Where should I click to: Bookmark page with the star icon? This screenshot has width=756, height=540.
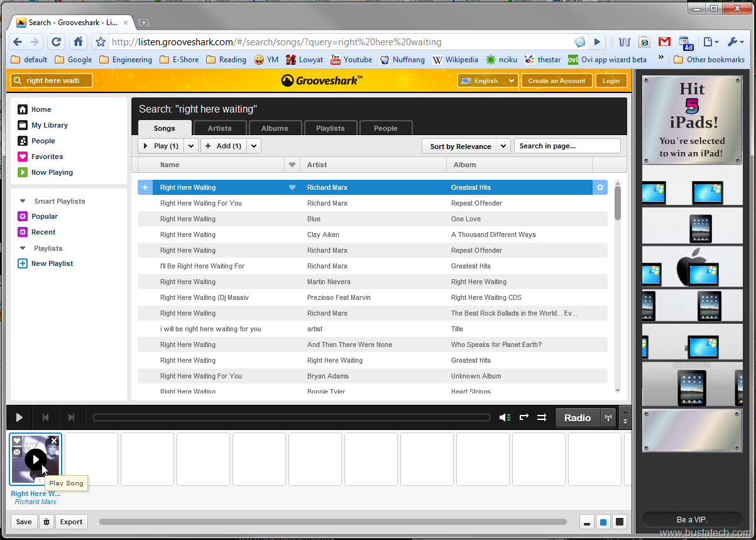coord(101,42)
